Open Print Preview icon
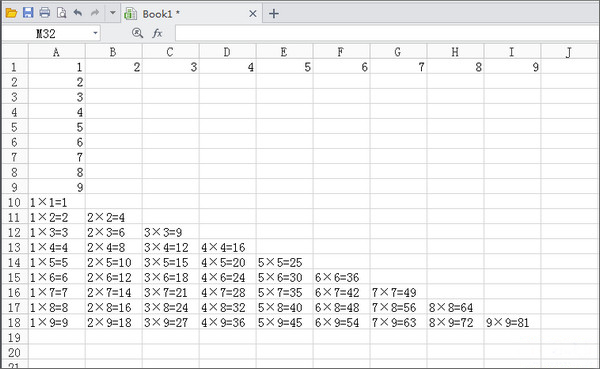This screenshot has height=369, width=600. pos(62,13)
